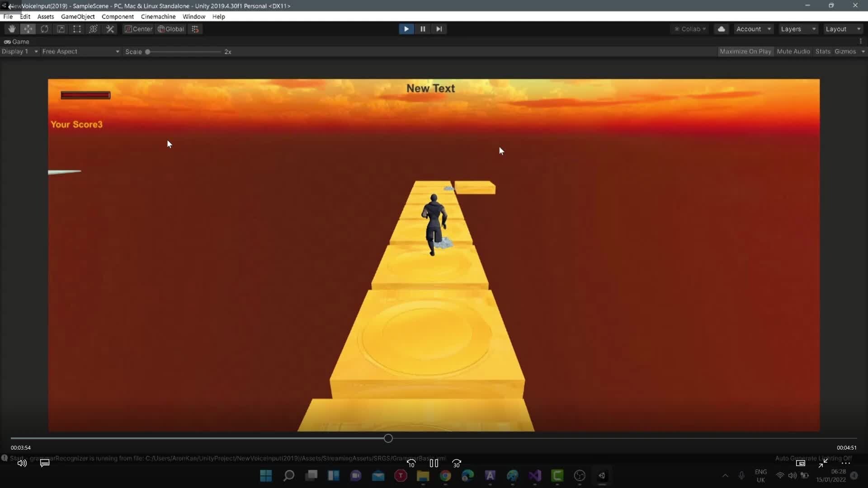
Task: Switch between Center and Pivot handle mode
Action: (x=138, y=28)
